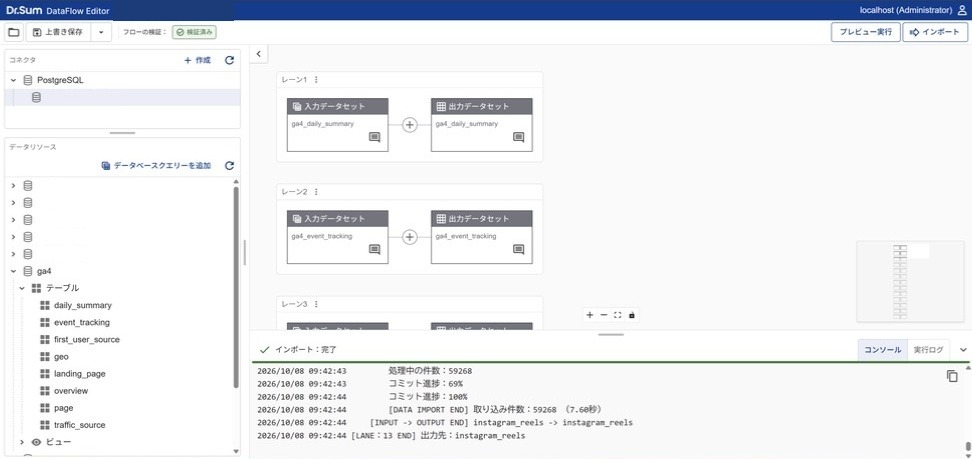Refresh the データリソース panel
Image resolution: width=972 pixels, height=459 pixels.
[x=229, y=166]
